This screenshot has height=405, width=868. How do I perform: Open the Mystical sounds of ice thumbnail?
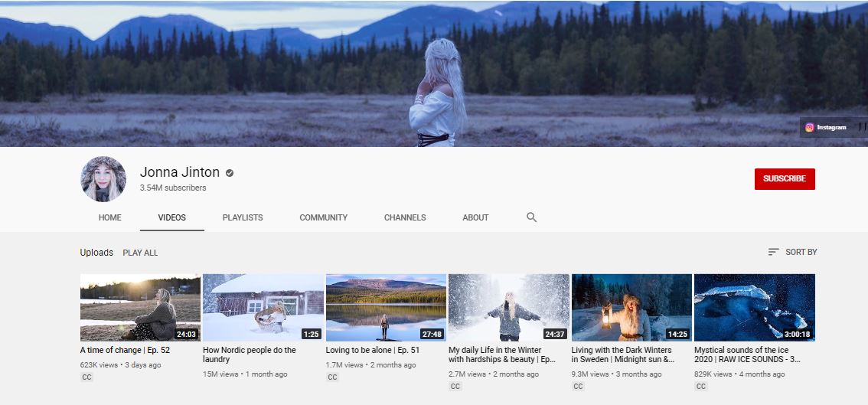coord(755,308)
